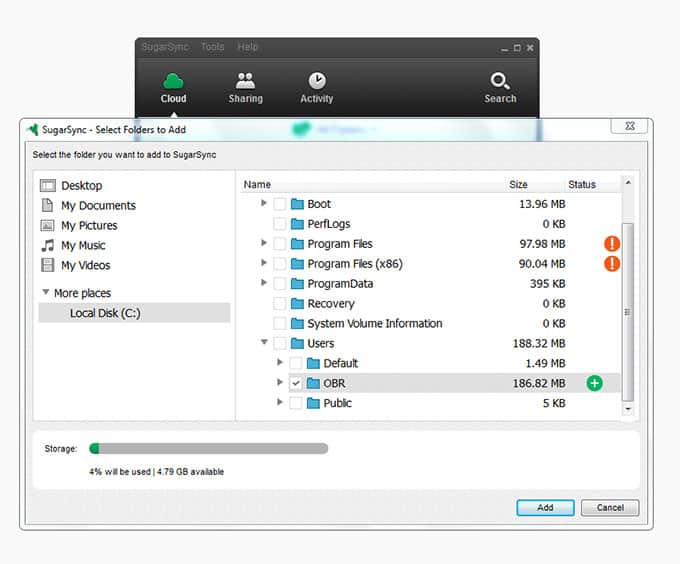Image resolution: width=680 pixels, height=564 pixels.
Task: Click the Add button
Action: point(545,508)
